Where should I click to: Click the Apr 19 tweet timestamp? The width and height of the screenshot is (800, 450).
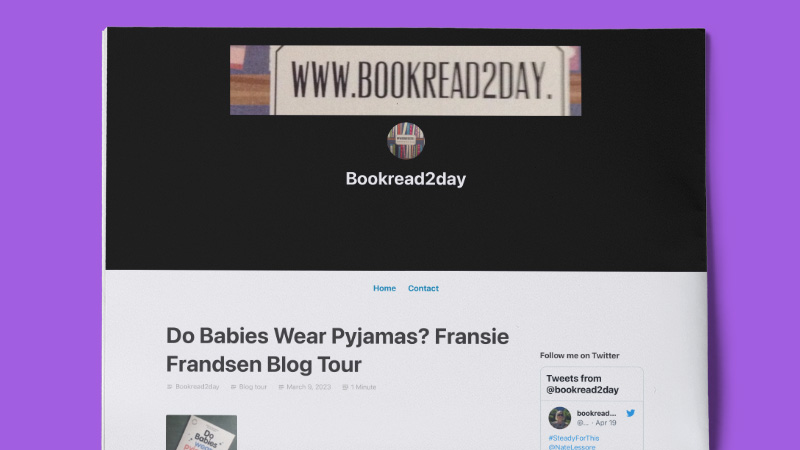click(606, 423)
